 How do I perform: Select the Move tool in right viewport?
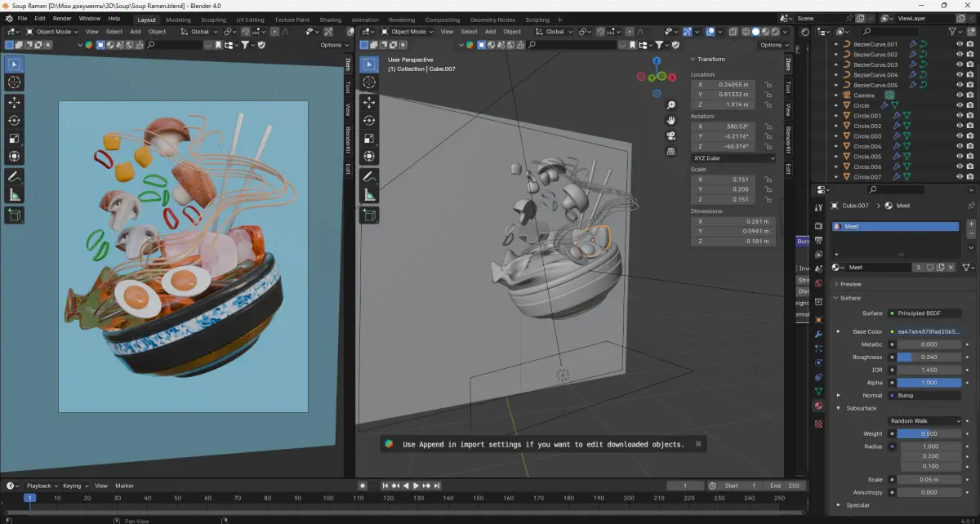[369, 102]
